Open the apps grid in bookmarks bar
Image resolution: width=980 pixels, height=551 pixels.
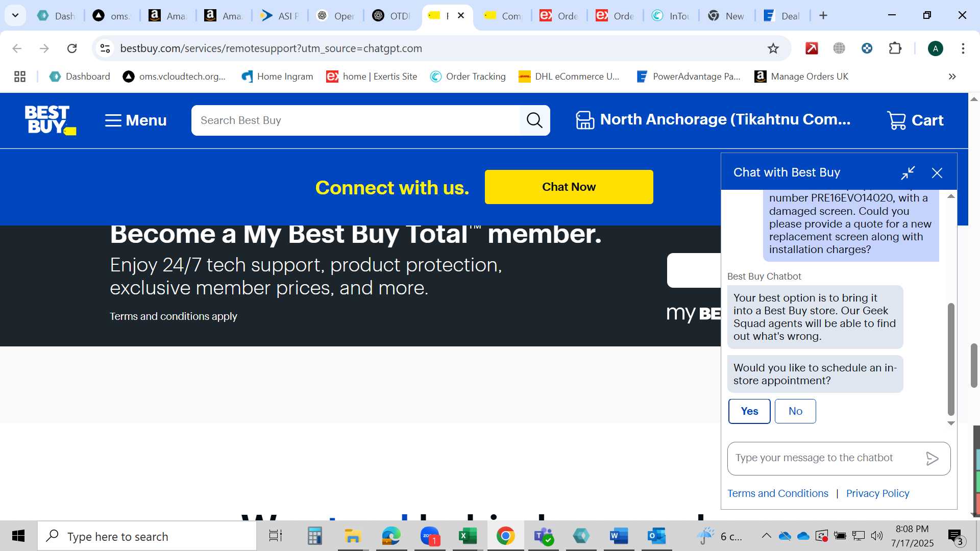[x=20, y=77]
